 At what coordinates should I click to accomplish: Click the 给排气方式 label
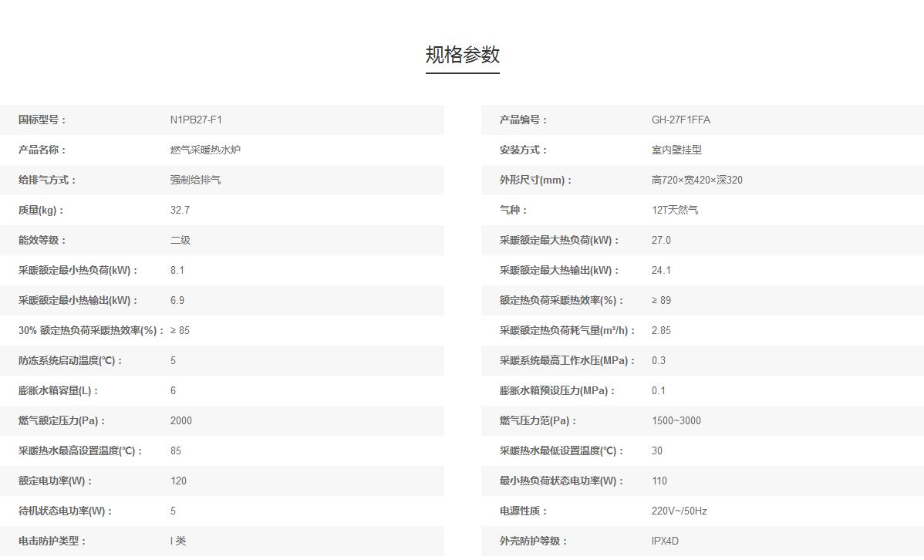[x=47, y=180]
